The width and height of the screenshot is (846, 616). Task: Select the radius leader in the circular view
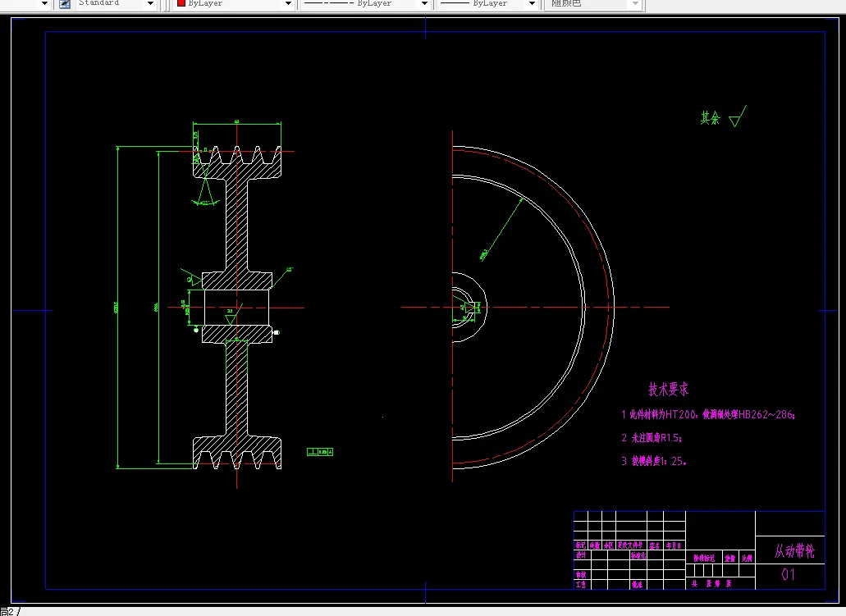coord(501,230)
